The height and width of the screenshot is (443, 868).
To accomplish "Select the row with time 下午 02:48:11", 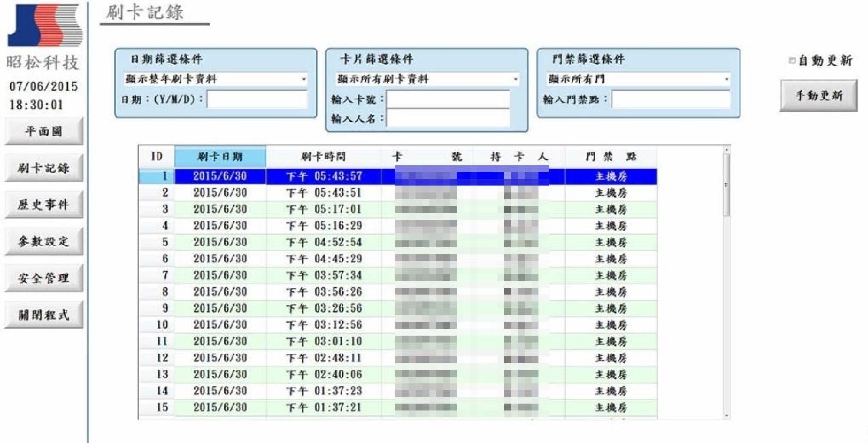I will click(398, 358).
